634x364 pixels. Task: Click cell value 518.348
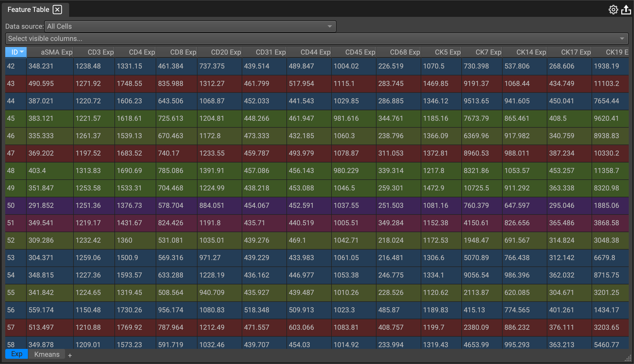257,310
